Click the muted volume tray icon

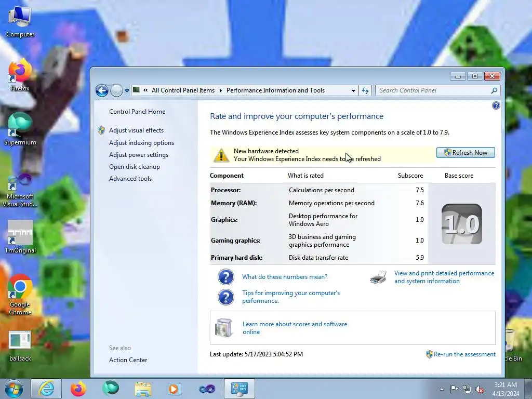(x=480, y=389)
